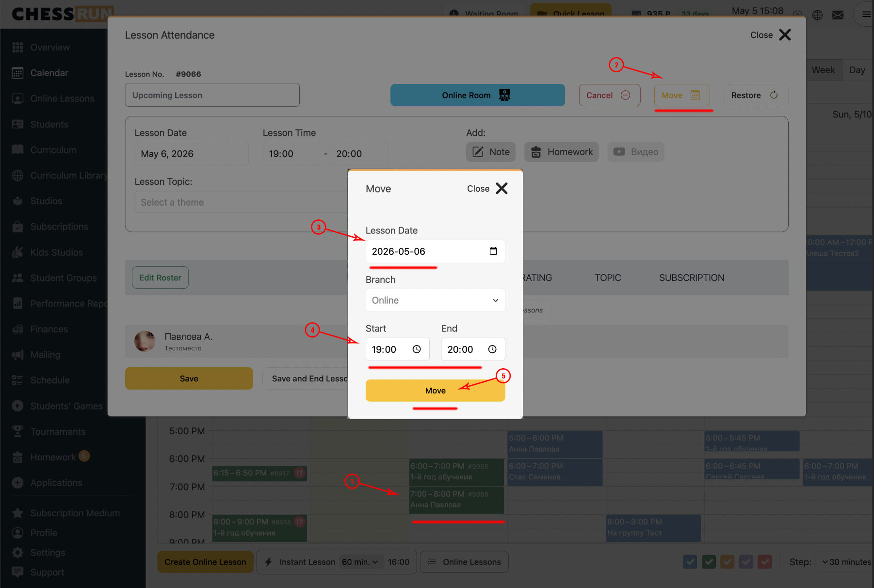Add Homework to the lesson
The width and height of the screenshot is (874, 588).
click(x=562, y=152)
